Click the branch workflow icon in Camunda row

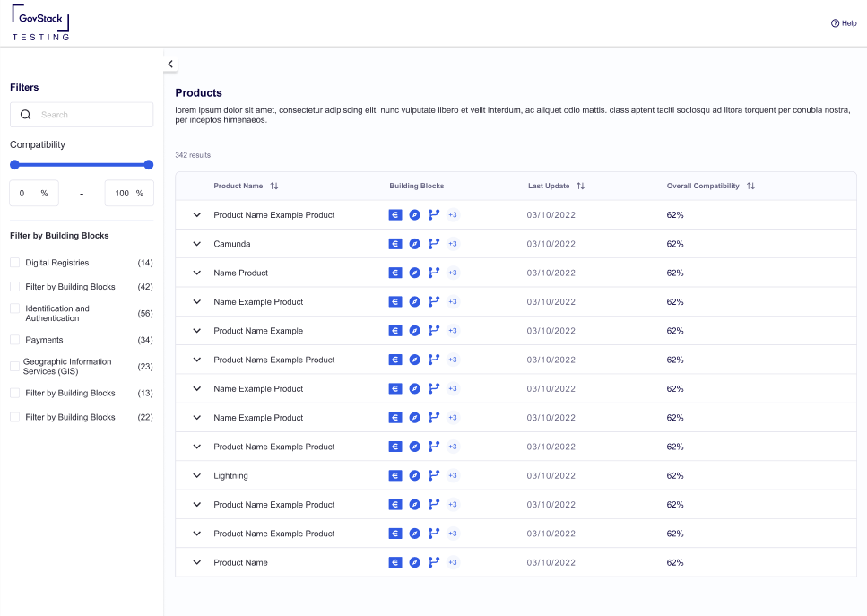(434, 244)
